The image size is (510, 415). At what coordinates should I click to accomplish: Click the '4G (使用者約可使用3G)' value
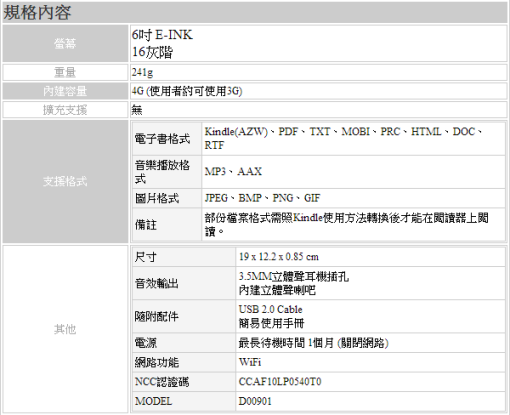pos(187,91)
